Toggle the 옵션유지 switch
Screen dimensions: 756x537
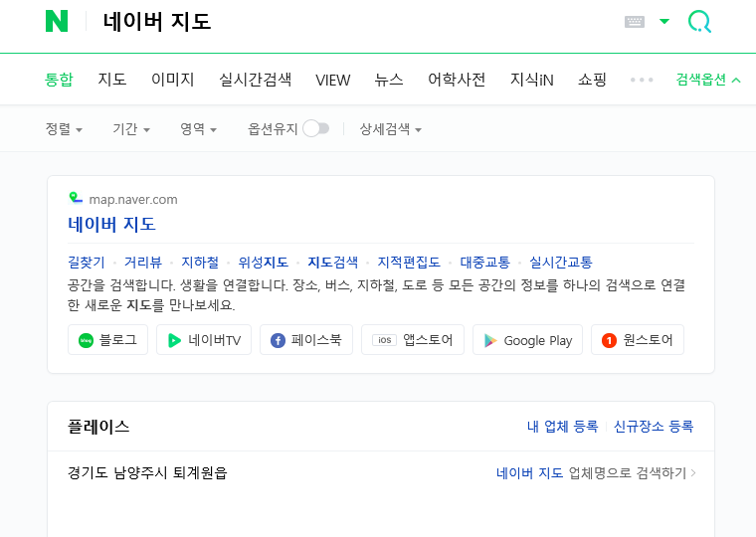tap(315, 128)
